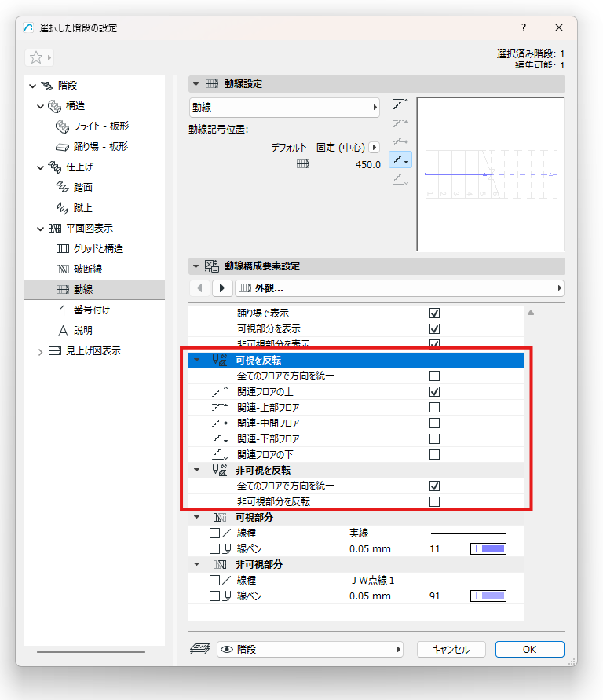Click the pen icon on the 可視部分 線ペン row
Viewport: 603px width, 700px height.
[228, 548]
